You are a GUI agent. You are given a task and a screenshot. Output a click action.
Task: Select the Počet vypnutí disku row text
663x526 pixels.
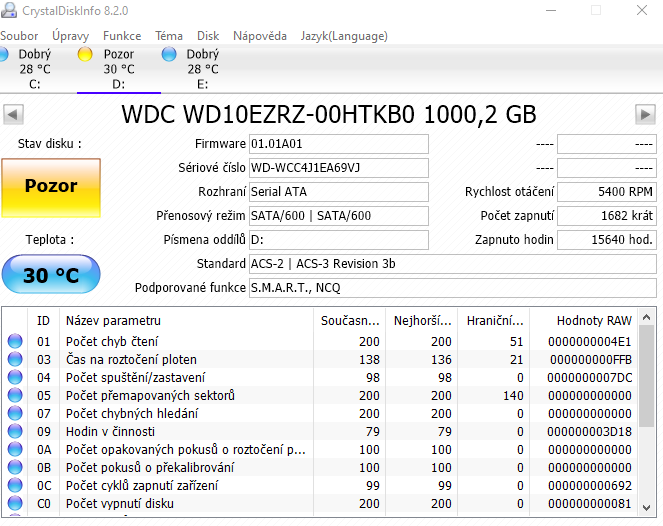coord(120,504)
